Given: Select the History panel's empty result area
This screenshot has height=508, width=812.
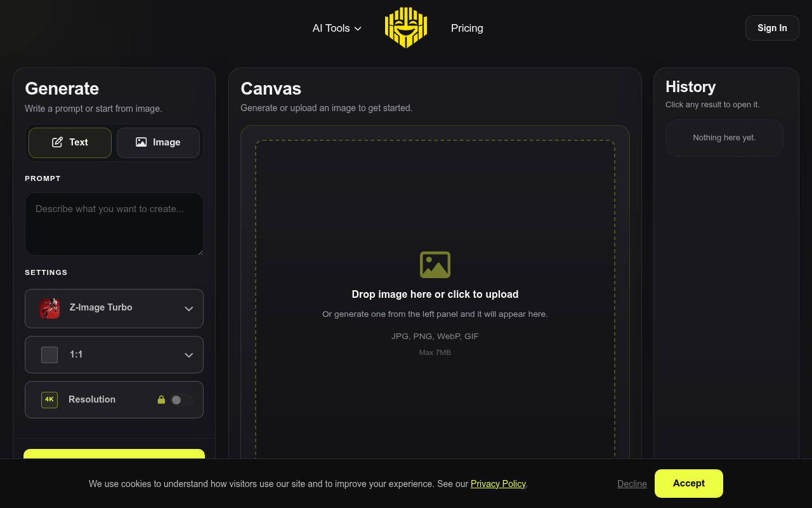Looking at the screenshot, I should click(x=724, y=138).
